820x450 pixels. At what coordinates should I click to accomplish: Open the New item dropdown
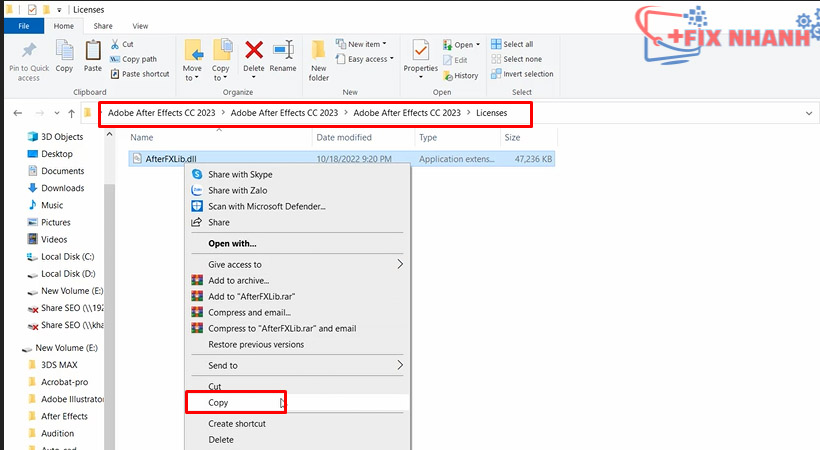point(361,44)
